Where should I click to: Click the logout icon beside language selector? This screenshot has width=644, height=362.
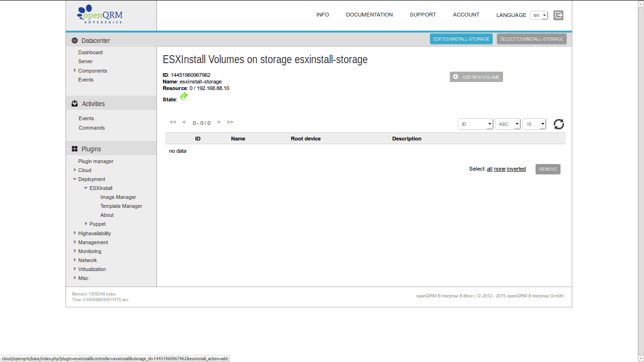pyautogui.click(x=558, y=15)
